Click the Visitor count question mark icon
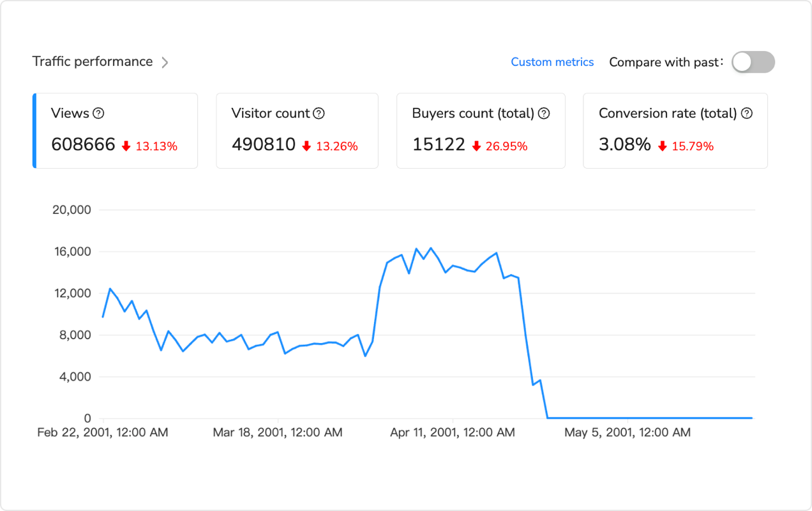The image size is (812, 511). pyautogui.click(x=319, y=113)
